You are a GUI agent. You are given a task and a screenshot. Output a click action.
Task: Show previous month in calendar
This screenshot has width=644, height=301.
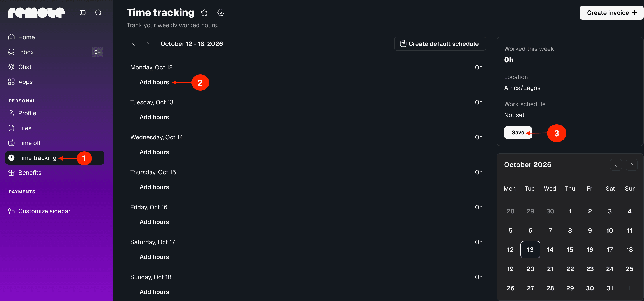point(616,165)
